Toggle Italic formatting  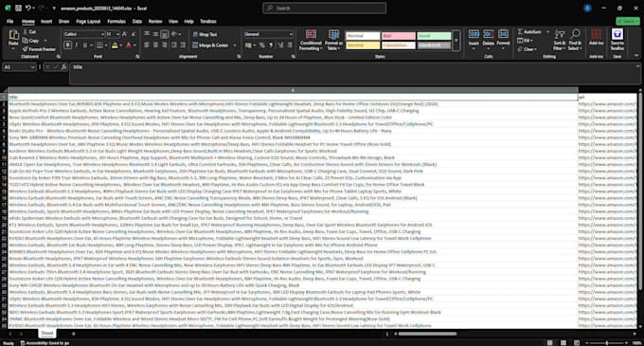click(77, 46)
